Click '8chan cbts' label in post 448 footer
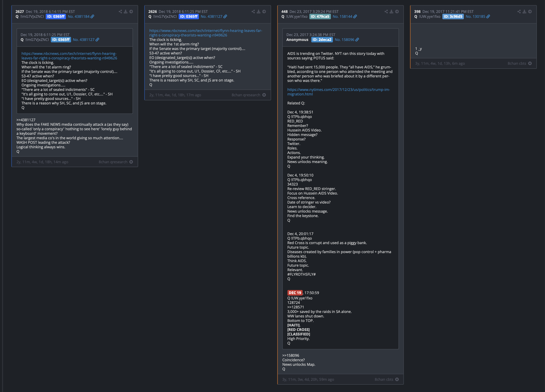This screenshot has width=545, height=392. [384, 379]
